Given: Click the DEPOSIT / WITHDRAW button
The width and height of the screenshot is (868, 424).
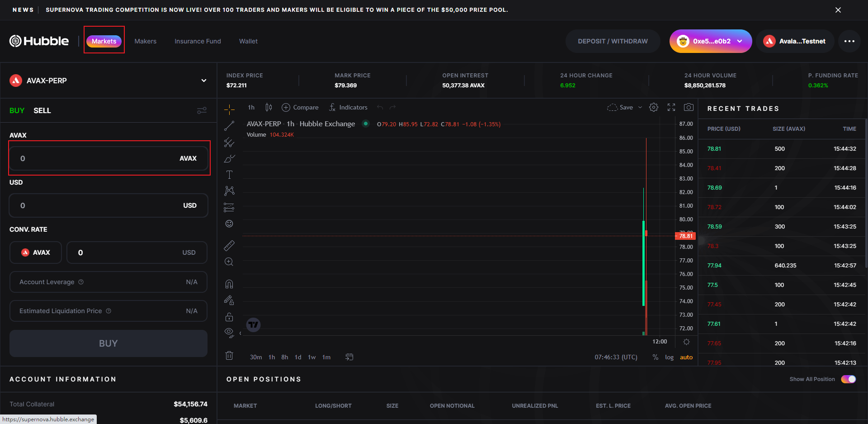Looking at the screenshot, I should click(x=613, y=41).
